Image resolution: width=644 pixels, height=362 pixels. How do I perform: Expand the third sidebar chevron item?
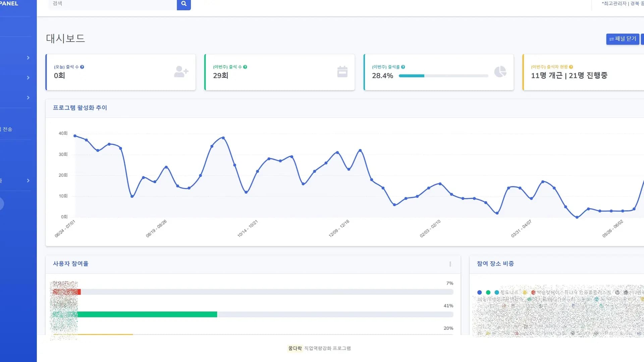click(x=28, y=98)
